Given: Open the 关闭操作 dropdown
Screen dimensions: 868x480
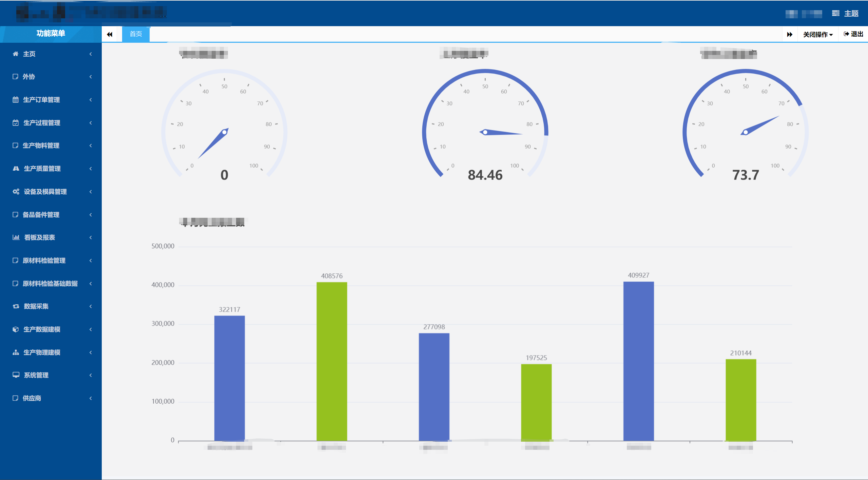Looking at the screenshot, I should click(x=818, y=34).
